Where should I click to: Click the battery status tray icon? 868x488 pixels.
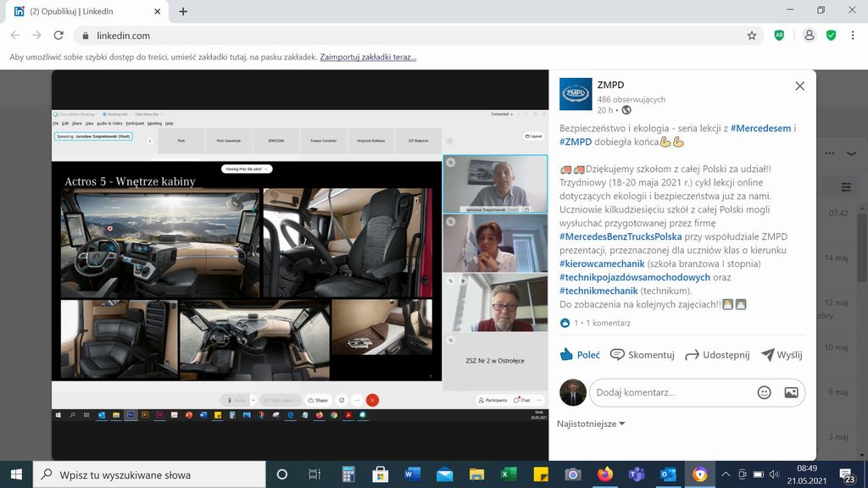(x=759, y=474)
